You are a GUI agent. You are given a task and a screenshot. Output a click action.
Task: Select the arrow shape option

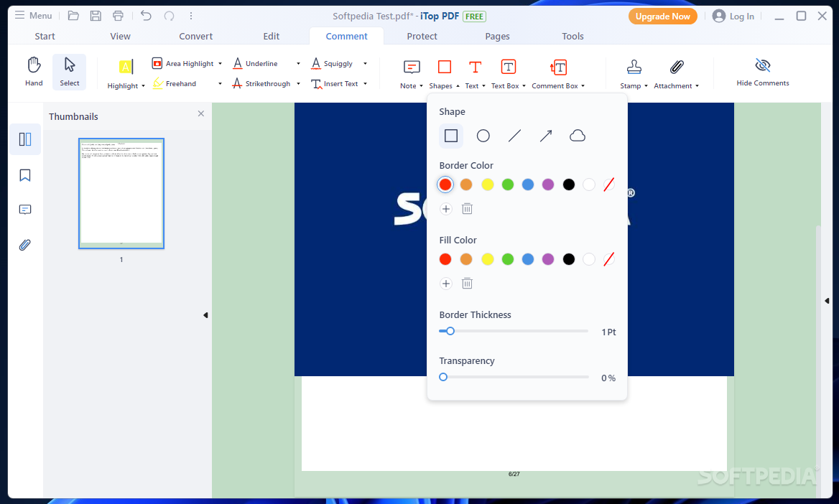point(546,136)
